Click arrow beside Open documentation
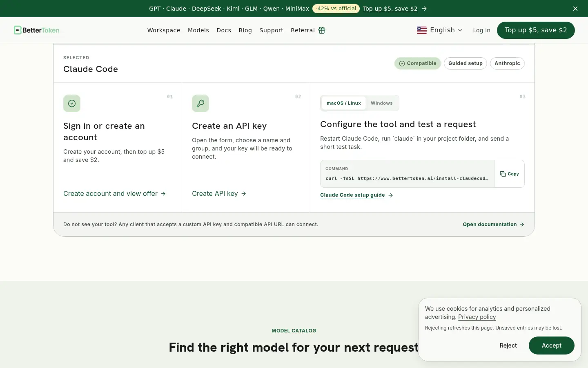The image size is (588, 368). tap(522, 224)
